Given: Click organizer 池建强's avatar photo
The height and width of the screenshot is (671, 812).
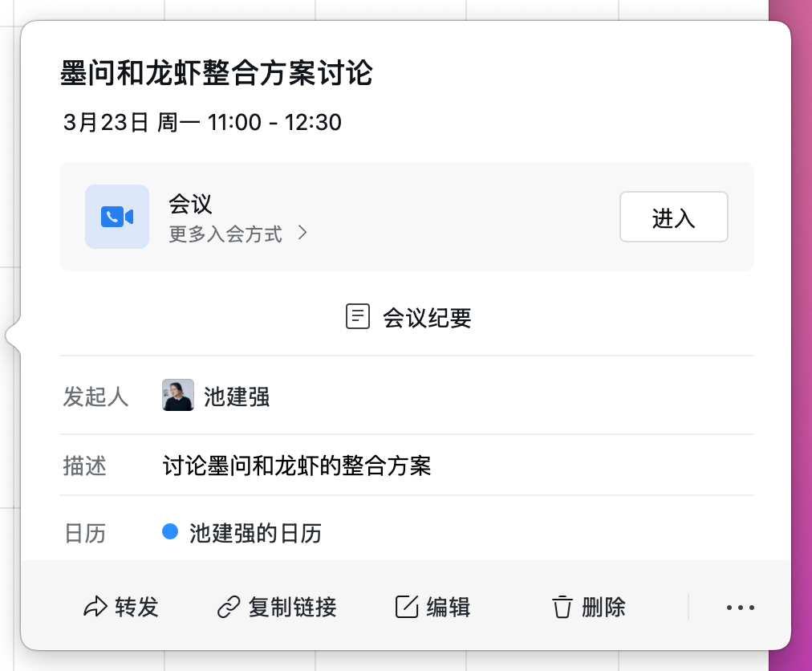Looking at the screenshot, I should [x=178, y=395].
